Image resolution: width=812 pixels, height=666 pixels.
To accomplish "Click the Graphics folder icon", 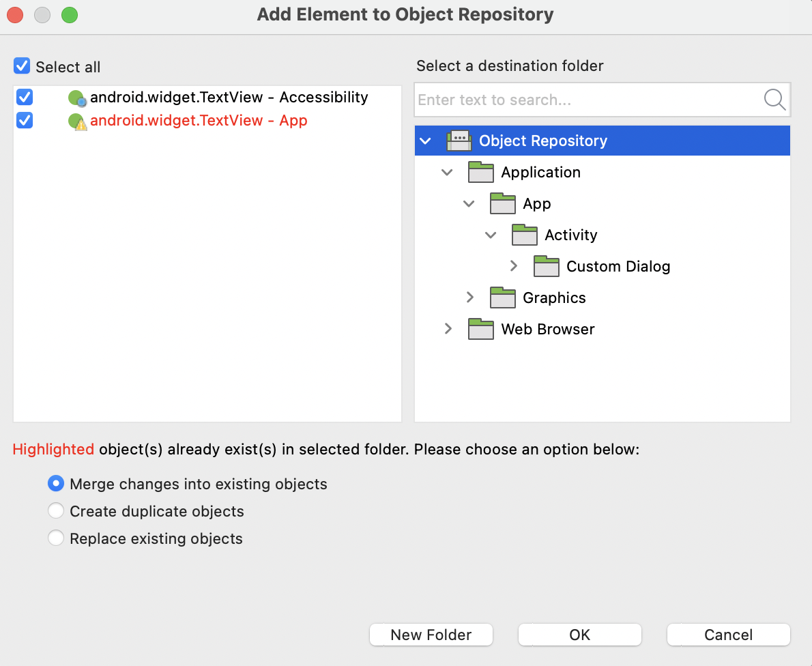I will pyautogui.click(x=502, y=298).
